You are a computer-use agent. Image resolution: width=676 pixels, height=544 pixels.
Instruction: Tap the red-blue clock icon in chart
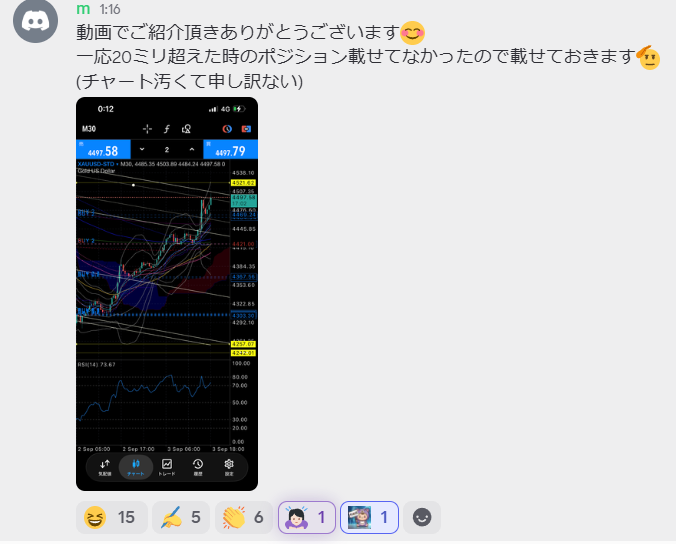point(227,129)
